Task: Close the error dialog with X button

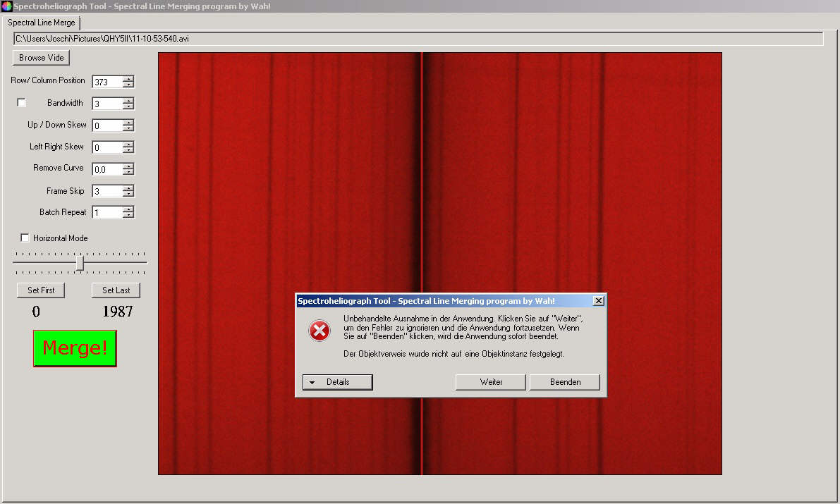Action: pyautogui.click(x=599, y=301)
